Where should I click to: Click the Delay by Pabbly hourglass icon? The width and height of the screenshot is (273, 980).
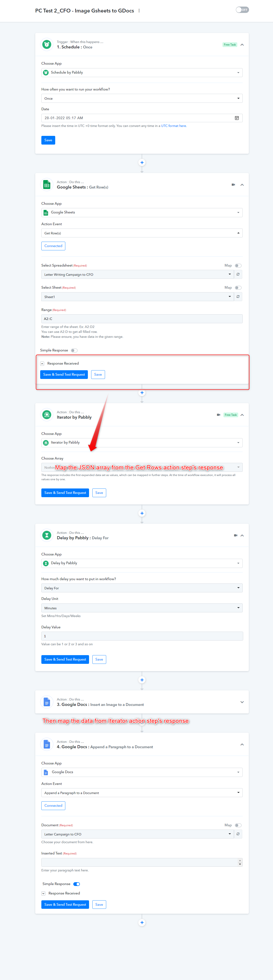click(47, 536)
